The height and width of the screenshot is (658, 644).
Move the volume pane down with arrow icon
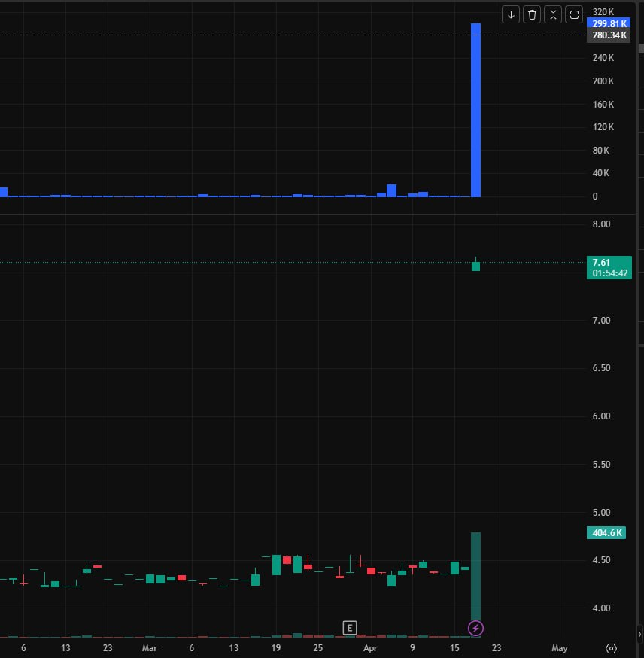click(511, 15)
